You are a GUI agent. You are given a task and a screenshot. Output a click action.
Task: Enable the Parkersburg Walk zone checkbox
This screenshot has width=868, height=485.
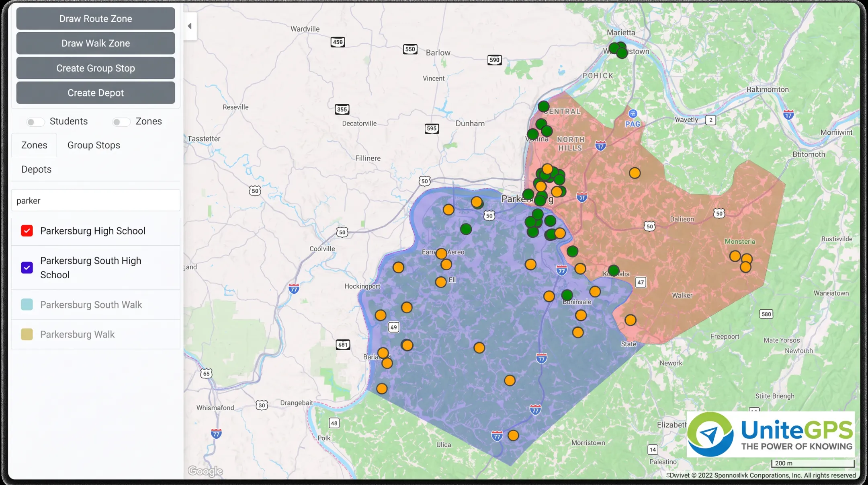tap(27, 334)
